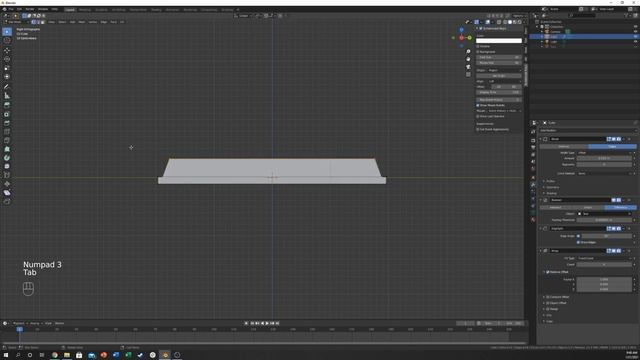Open the Add Modifier dropdown
Image resolution: width=640 pixels, height=360 pixels.
coord(587,131)
